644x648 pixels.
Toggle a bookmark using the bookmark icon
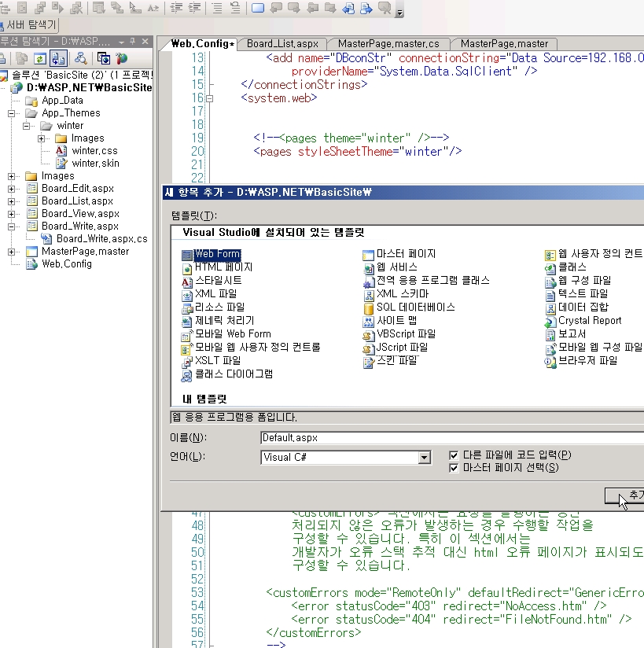pos(257,8)
